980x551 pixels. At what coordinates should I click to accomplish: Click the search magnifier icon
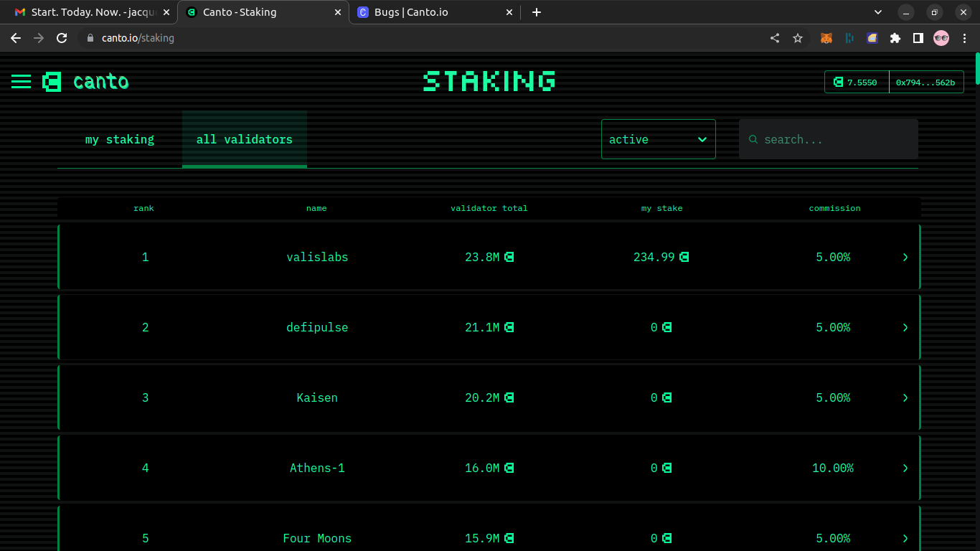click(x=753, y=139)
